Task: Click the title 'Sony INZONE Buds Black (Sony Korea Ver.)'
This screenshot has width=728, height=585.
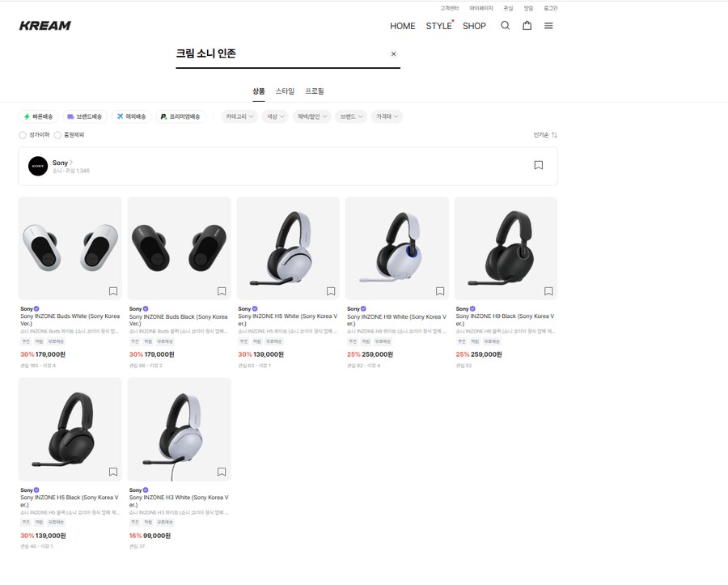Action: [x=179, y=320]
